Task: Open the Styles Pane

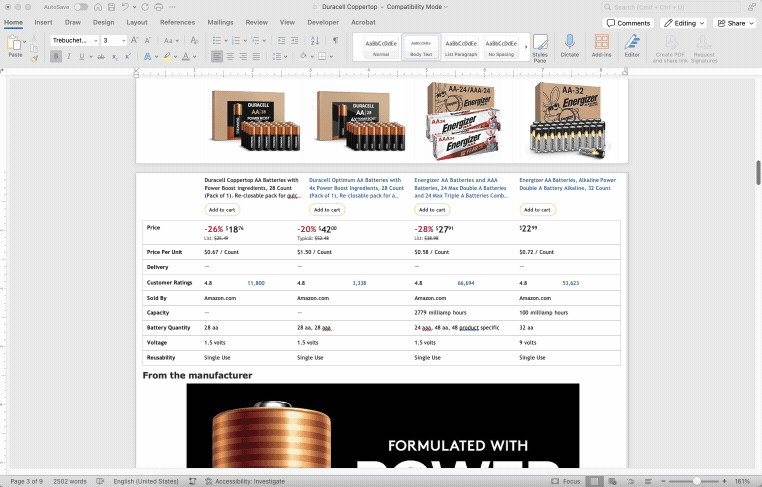Action: pos(540,48)
